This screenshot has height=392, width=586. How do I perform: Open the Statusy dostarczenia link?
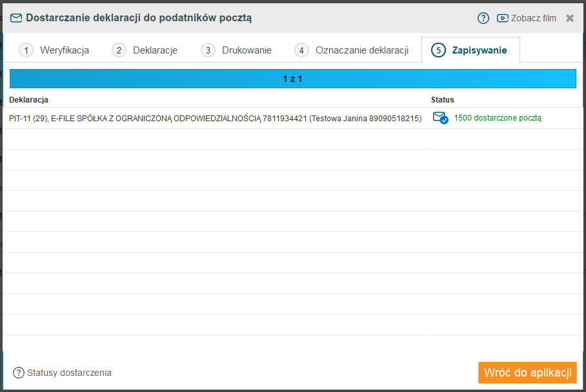tap(69, 373)
